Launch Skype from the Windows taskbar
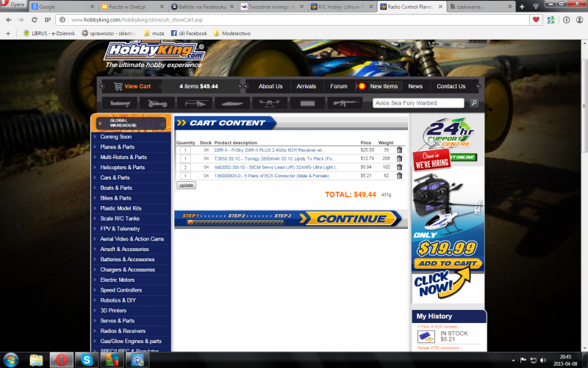 (86, 360)
